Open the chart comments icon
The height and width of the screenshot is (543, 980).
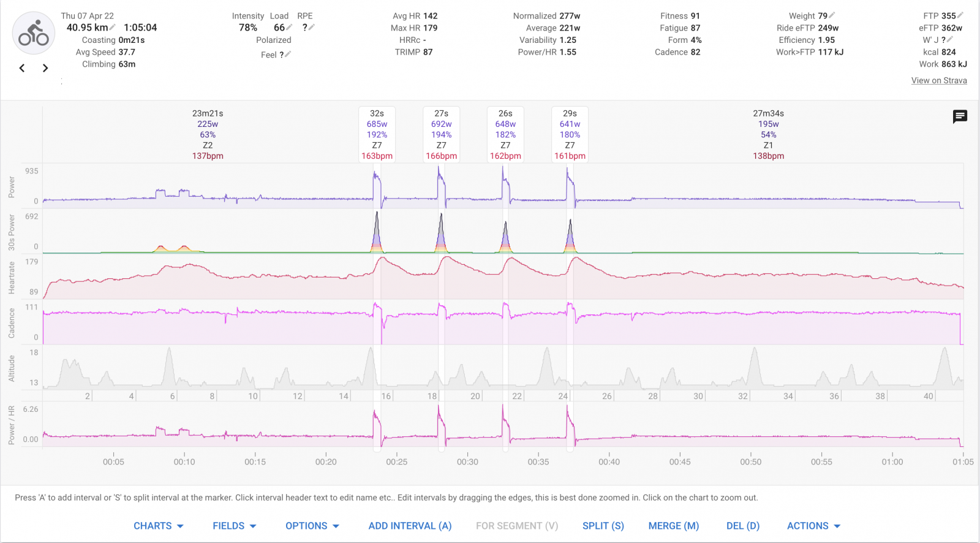click(x=960, y=116)
